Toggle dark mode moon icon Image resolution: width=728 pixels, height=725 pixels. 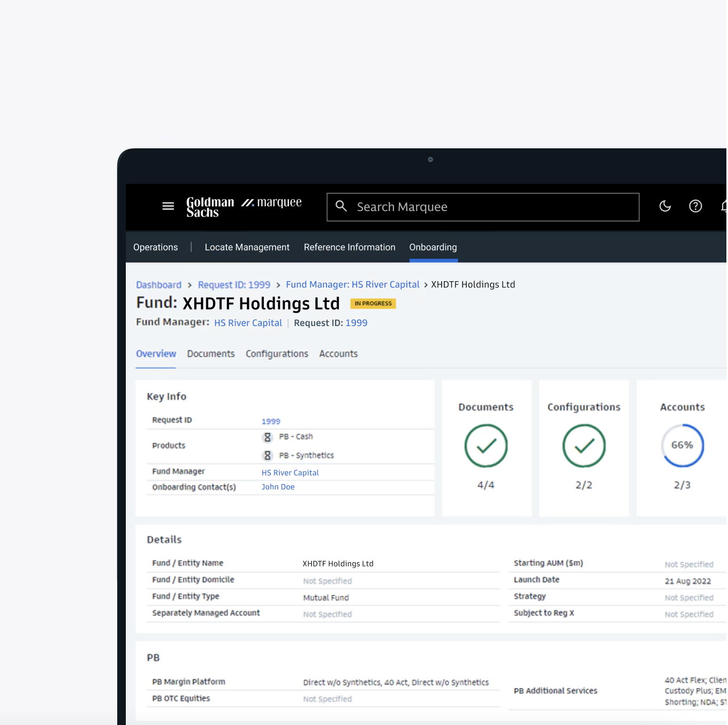click(665, 206)
